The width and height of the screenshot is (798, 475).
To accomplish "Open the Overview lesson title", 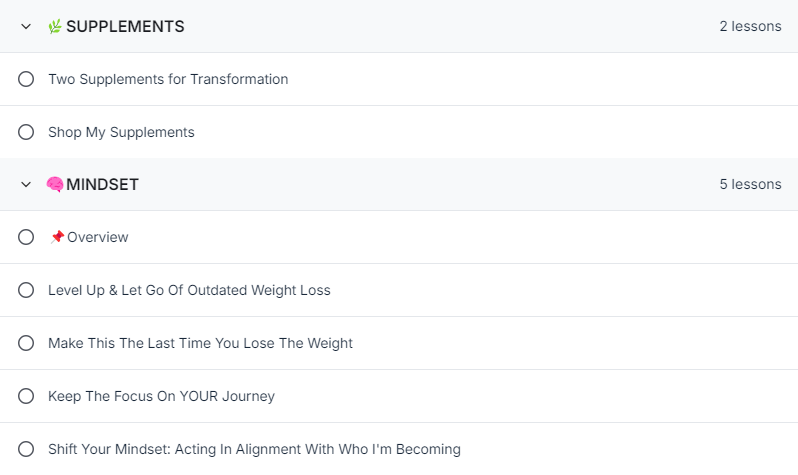I will (x=98, y=237).
